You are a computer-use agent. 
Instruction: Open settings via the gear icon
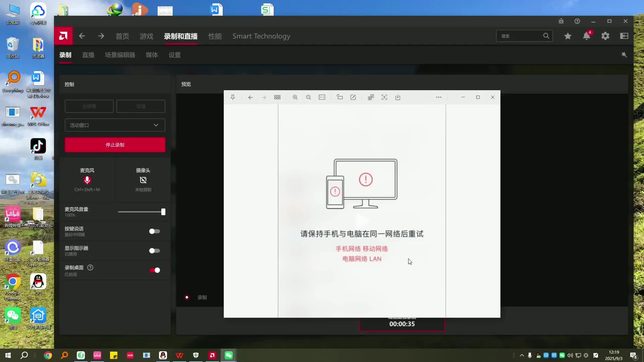pos(605,36)
